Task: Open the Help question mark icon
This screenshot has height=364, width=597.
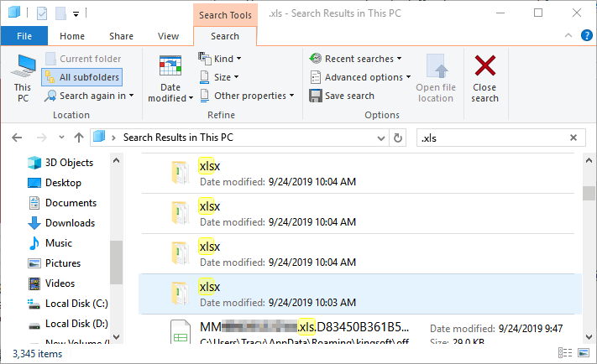Action: pyautogui.click(x=586, y=37)
